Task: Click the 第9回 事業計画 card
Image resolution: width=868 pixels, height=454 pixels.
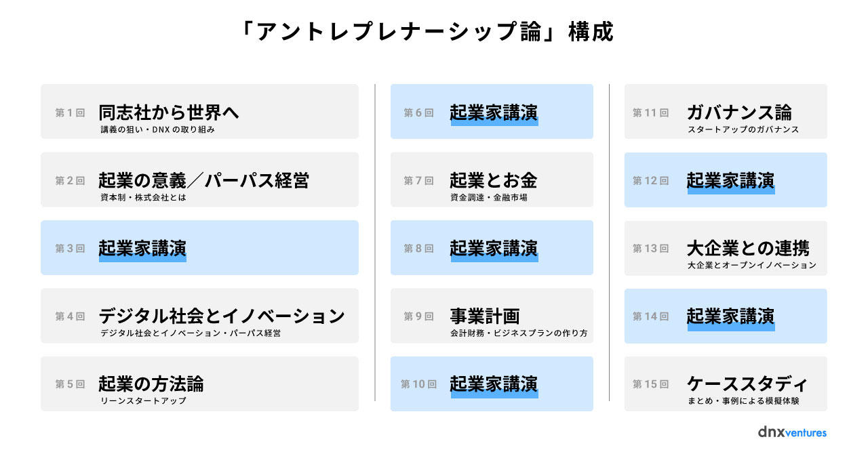Action: point(492,316)
